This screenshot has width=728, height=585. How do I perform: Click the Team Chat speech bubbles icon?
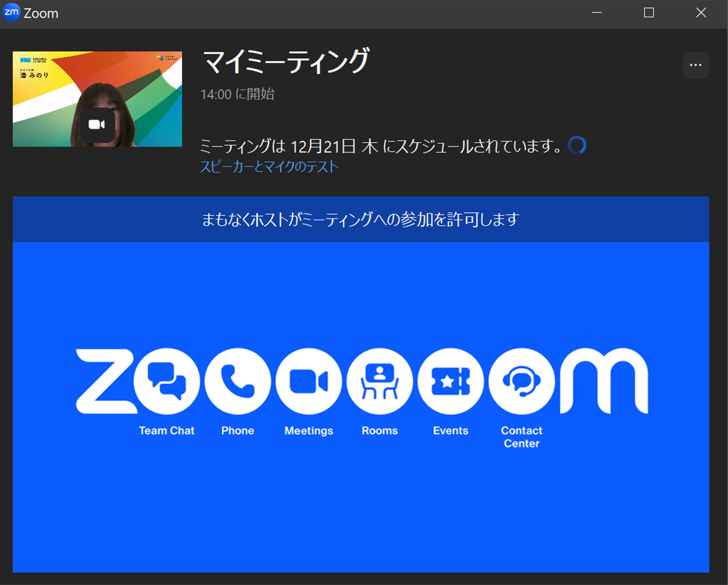[x=167, y=381]
